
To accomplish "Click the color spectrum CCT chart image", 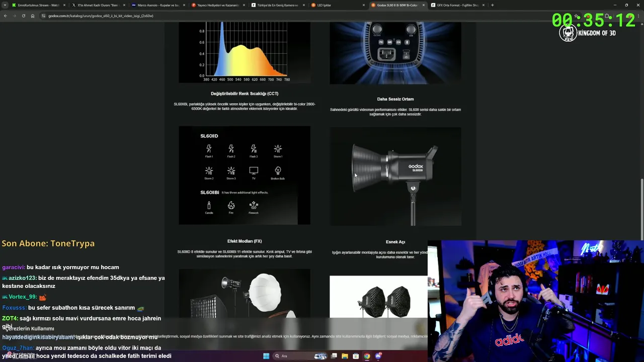I will point(245,53).
